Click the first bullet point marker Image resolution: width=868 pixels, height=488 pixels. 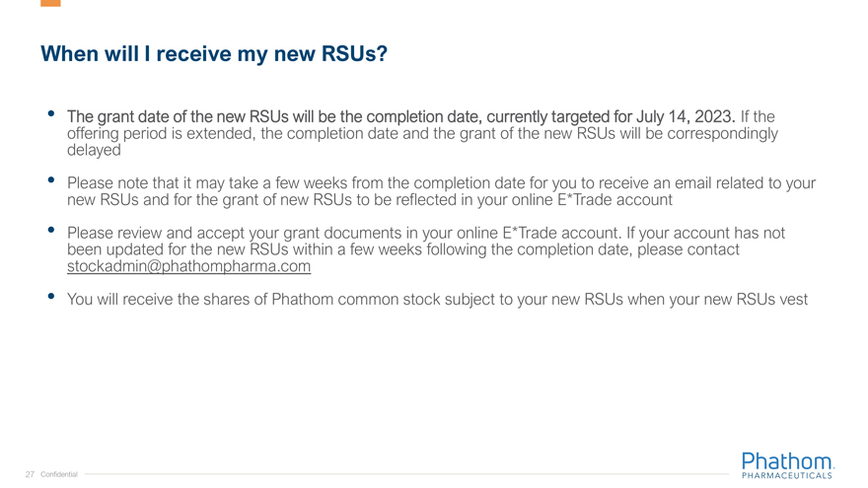tap(50, 114)
